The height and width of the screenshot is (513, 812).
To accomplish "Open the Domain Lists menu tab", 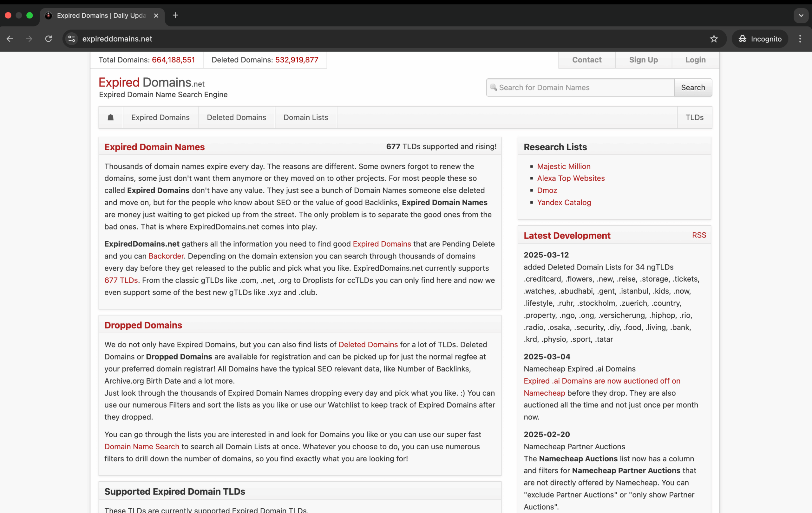I will (x=305, y=117).
